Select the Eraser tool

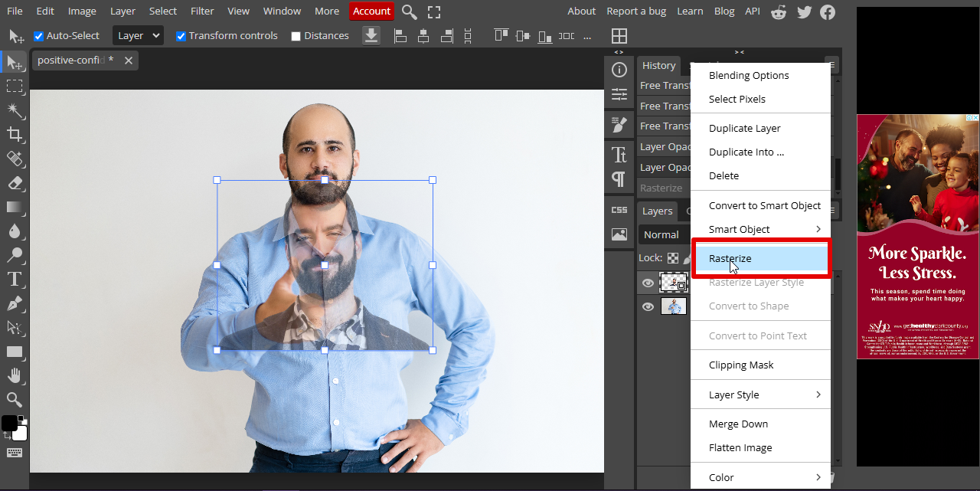pos(15,183)
